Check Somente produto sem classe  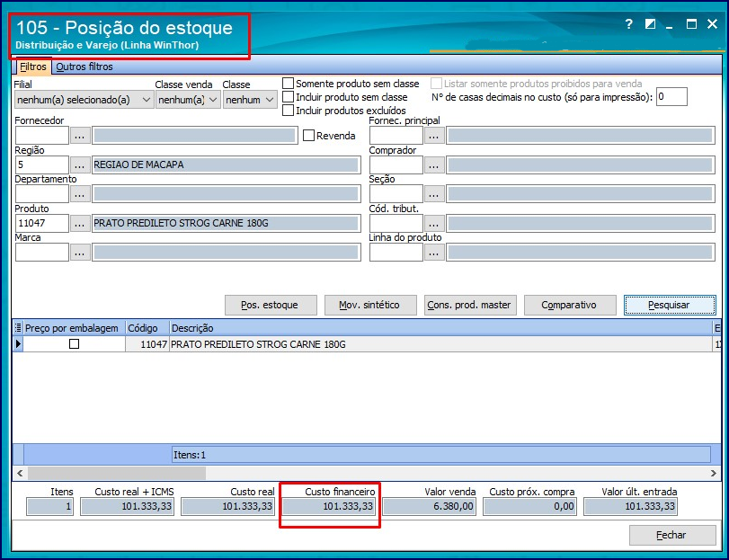[289, 84]
